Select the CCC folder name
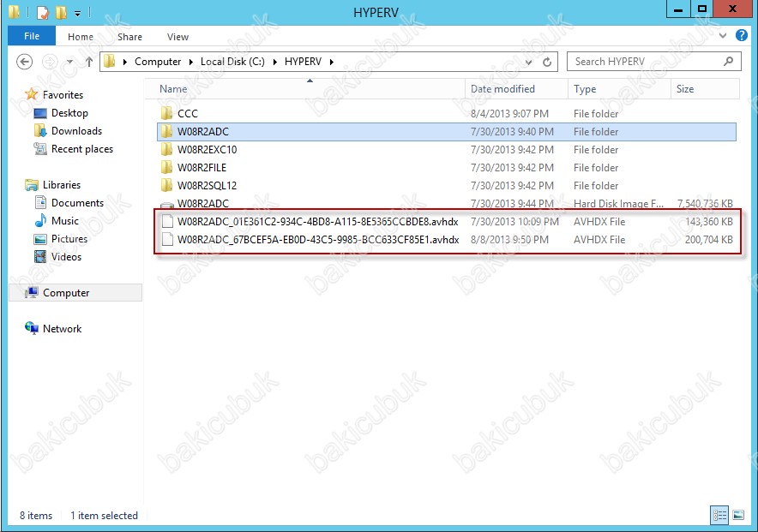Screen dimensions: 758x532 188,113
